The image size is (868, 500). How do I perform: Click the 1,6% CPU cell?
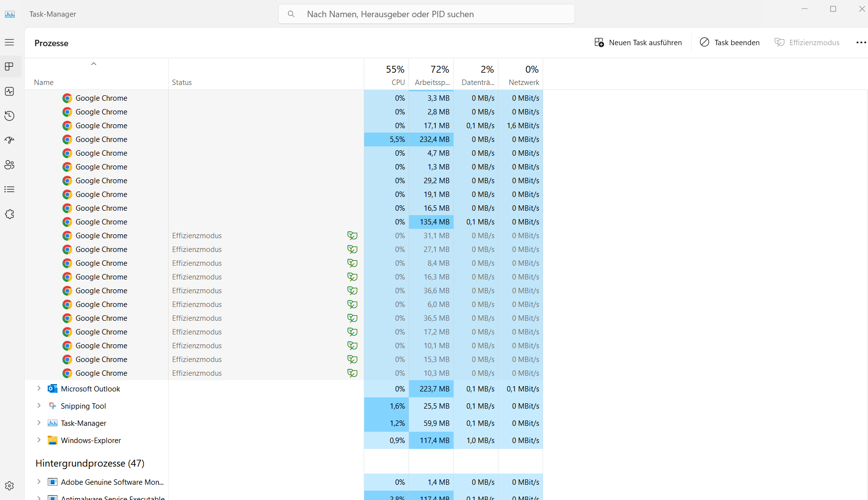386,406
